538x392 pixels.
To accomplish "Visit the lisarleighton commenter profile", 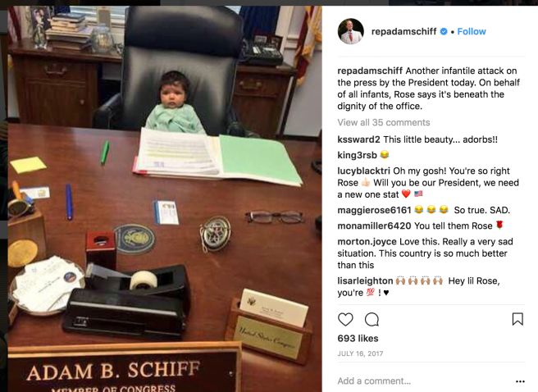I will click(x=365, y=281).
